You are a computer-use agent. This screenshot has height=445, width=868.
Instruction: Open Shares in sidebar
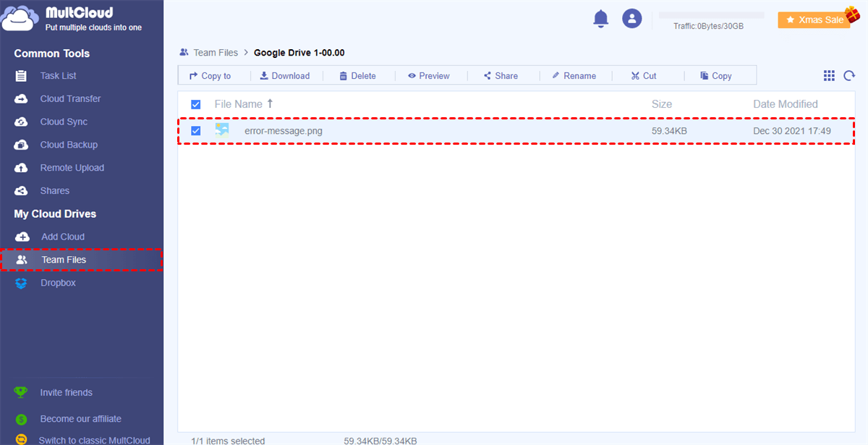[x=55, y=191]
